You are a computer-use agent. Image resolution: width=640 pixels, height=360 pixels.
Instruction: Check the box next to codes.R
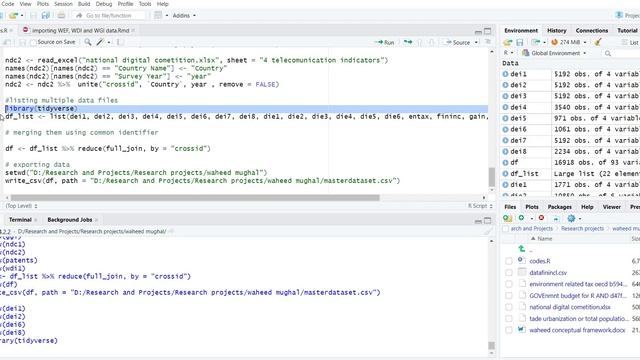coord(509,261)
